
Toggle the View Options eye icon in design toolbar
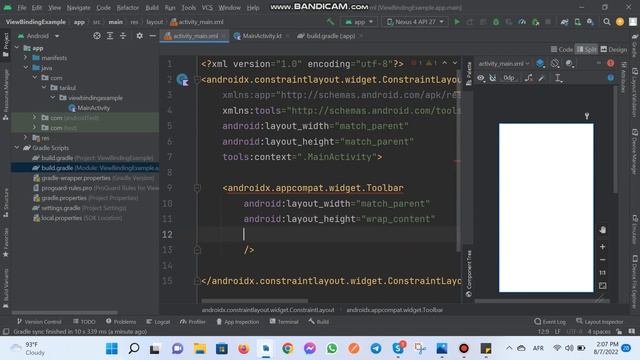tap(481, 78)
